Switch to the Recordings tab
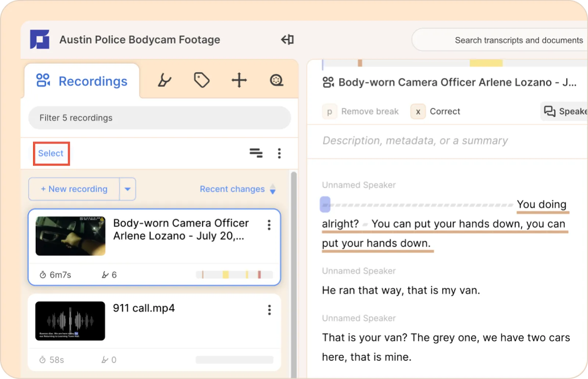The image size is (588, 379). point(82,81)
